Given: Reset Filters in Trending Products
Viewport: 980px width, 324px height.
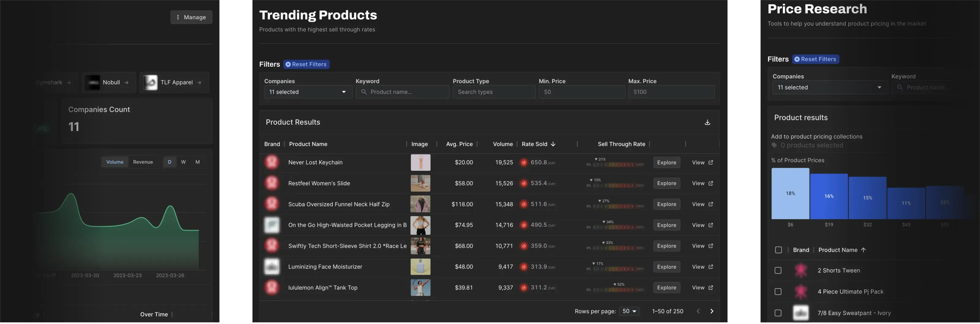Looking at the screenshot, I should click(x=306, y=64).
